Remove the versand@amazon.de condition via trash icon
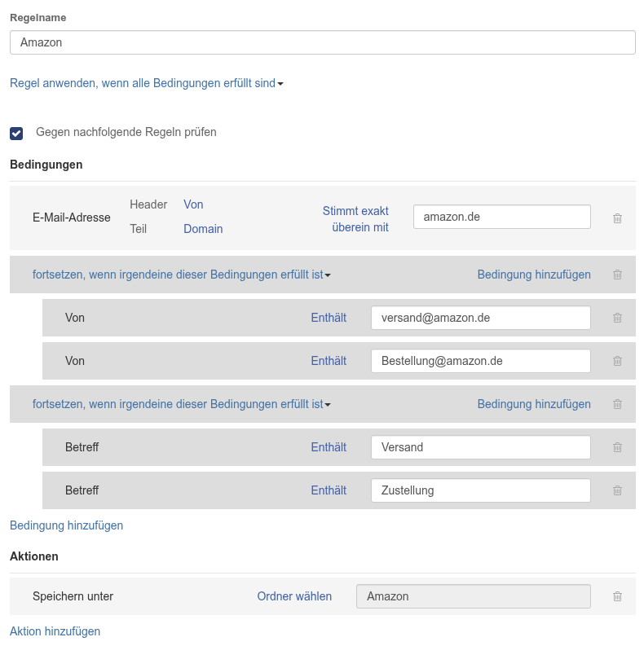 [x=617, y=318]
